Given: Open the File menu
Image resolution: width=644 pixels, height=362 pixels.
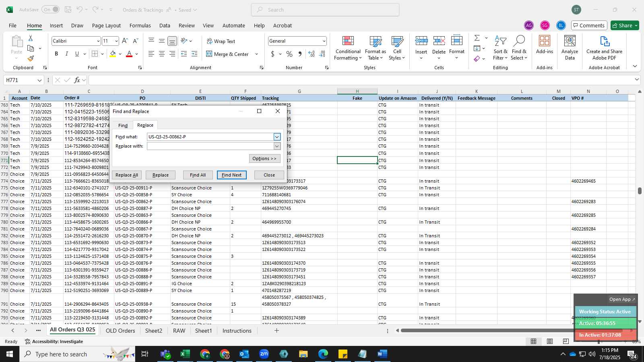Looking at the screenshot, I should tap(12, 25).
